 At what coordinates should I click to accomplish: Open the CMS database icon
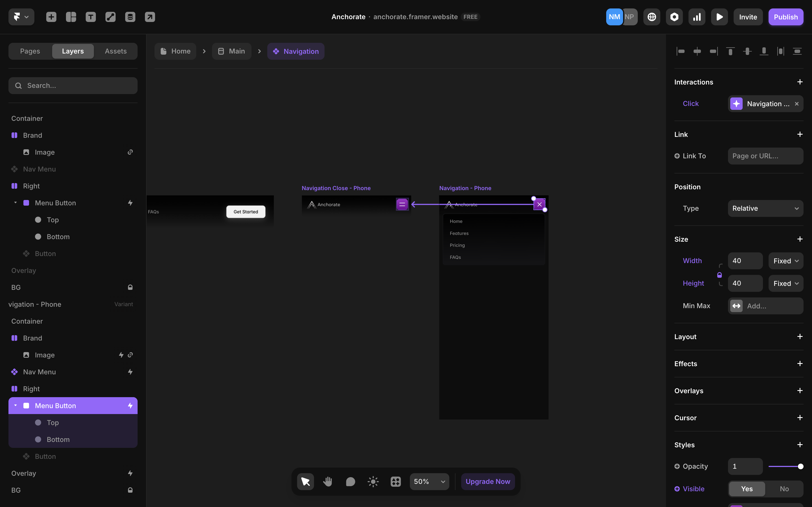pyautogui.click(x=130, y=17)
